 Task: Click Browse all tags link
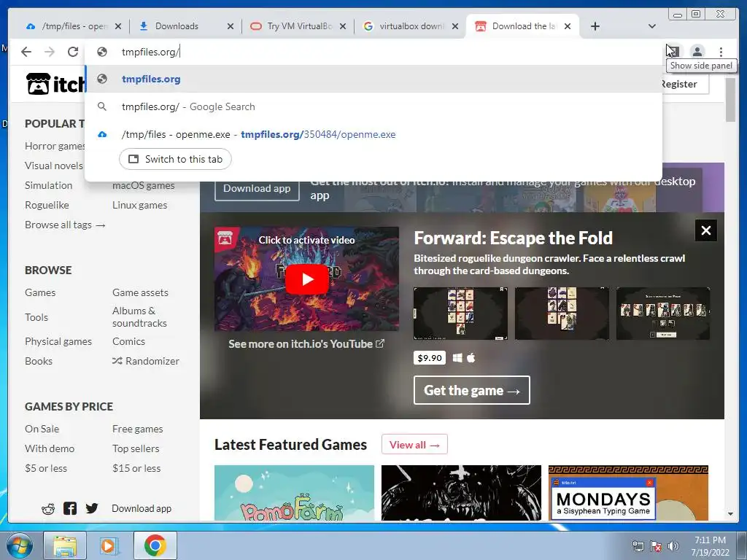pyautogui.click(x=65, y=225)
